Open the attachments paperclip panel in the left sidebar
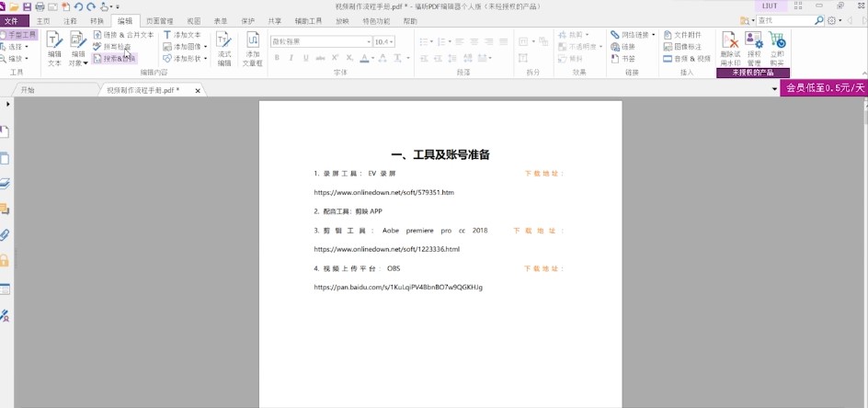The height and width of the screenshot is (408, 868). click(x=5, y=234)
